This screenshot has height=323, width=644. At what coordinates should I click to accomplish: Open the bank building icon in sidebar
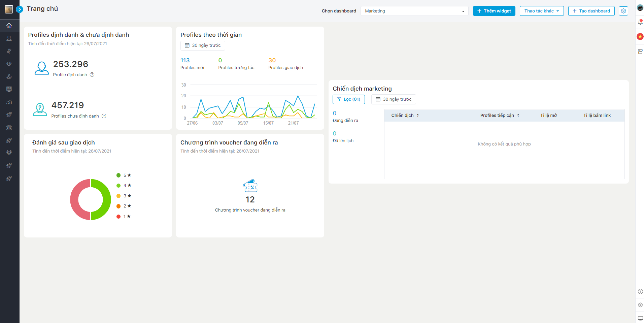[9, 127]
